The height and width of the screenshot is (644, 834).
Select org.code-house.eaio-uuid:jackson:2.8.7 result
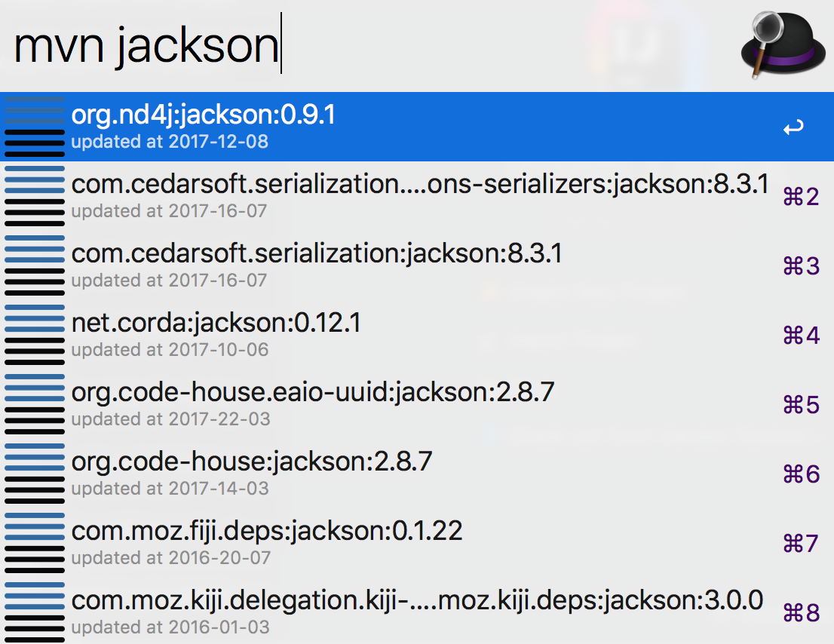click(417, 404)
